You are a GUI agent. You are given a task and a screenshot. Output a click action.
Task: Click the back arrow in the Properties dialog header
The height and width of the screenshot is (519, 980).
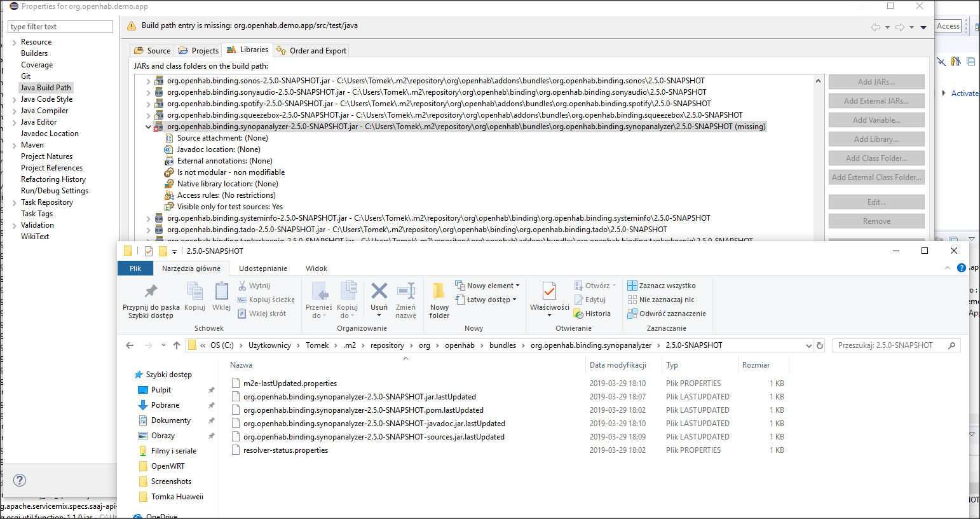tap(876, 27)
